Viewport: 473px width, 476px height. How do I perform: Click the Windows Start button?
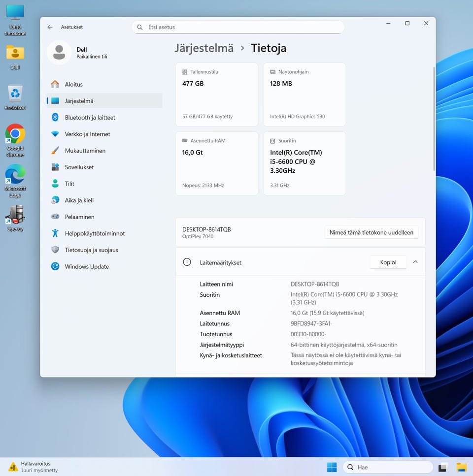tap(332, 467)
